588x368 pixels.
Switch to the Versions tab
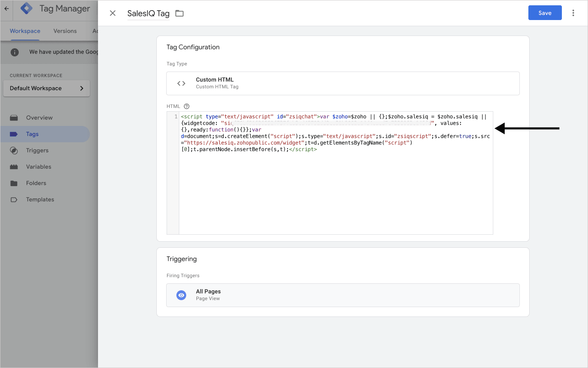pos(65,31)
